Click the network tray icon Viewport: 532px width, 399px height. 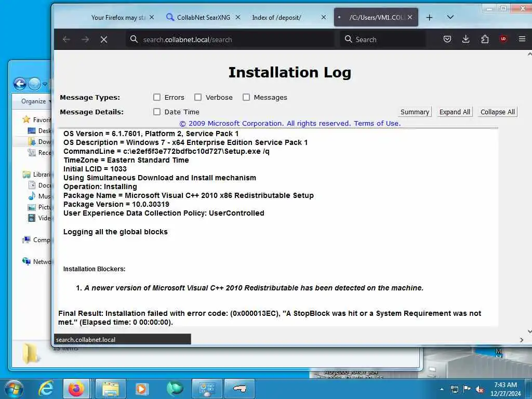click(x=454, y=390)
